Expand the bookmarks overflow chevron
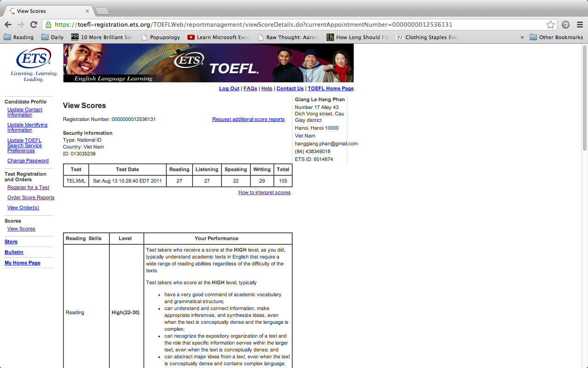 coord(522,37)
